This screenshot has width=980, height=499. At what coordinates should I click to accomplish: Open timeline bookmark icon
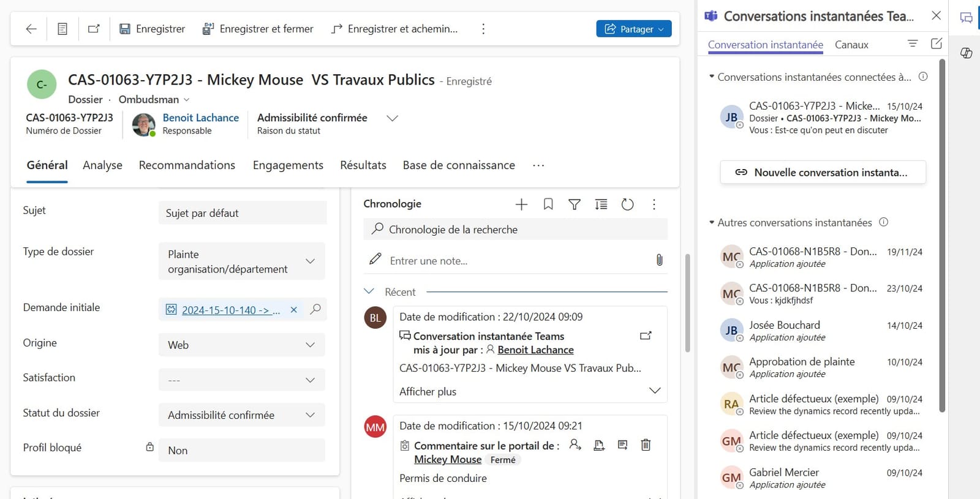click(548, 204)
